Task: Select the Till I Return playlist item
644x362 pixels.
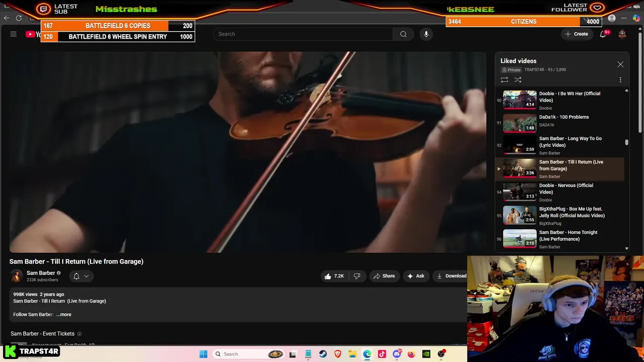Action: (560, 169)
